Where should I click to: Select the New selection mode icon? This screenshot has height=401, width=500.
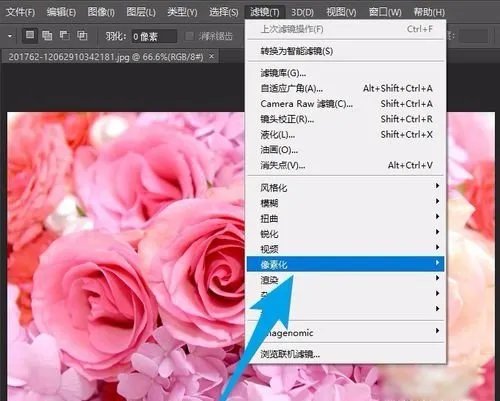tap(30, 35)
